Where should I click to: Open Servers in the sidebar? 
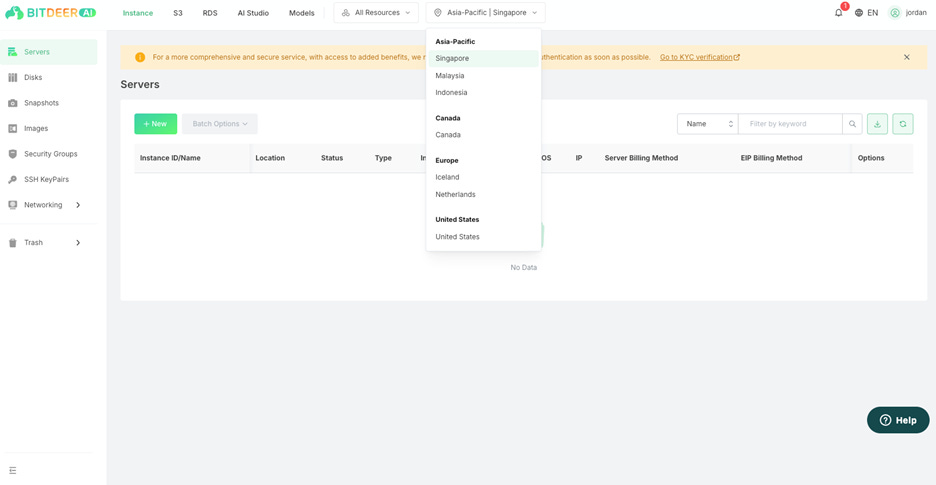49,52
